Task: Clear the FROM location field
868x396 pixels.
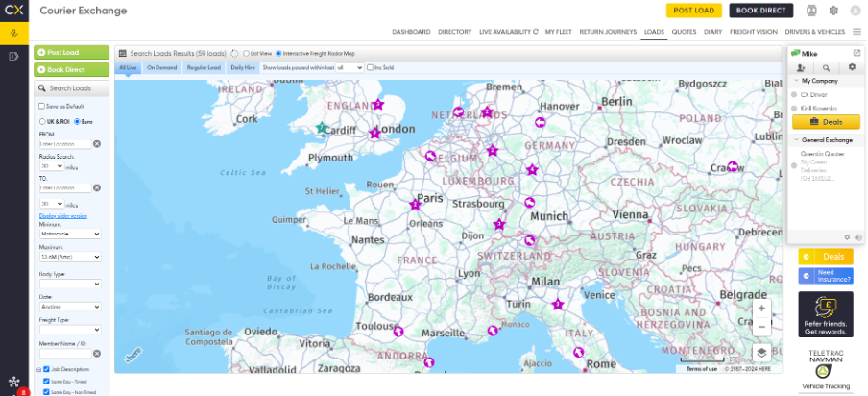Action: [x=97, y=144]
